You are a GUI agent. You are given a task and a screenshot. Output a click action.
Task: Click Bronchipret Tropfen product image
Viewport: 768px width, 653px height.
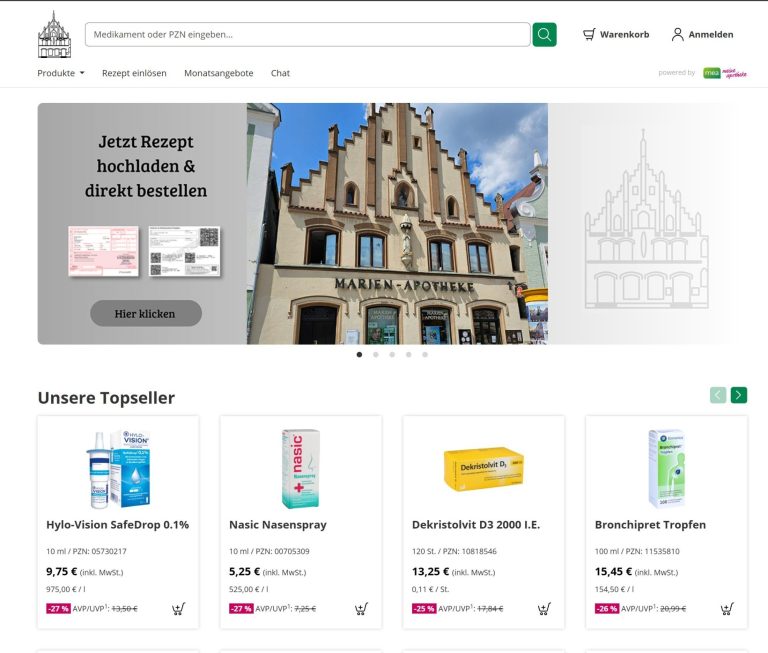coord(667,469)
